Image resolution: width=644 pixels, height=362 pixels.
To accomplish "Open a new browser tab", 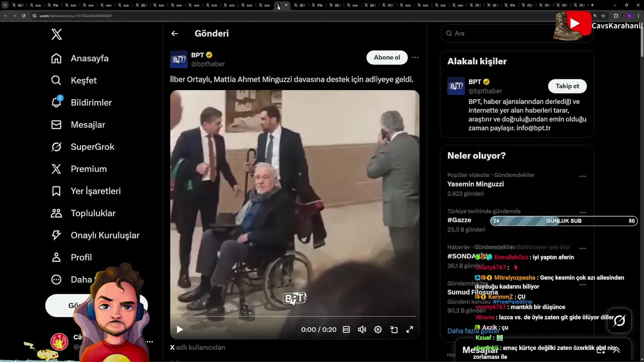I will click(592, 5).
